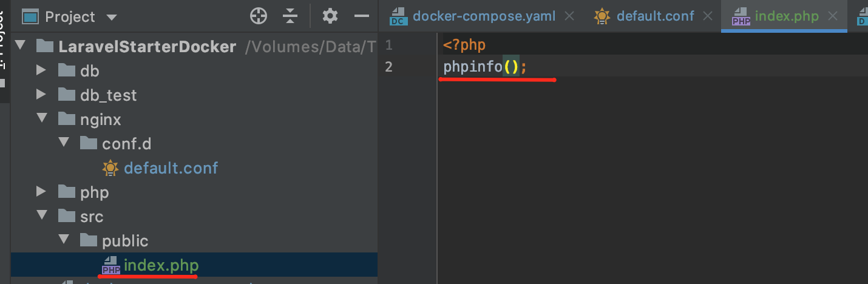Image resolution: width=868 pixels, height=284 pixels.
Task: Expand the php folder
Action: (41, 192)
